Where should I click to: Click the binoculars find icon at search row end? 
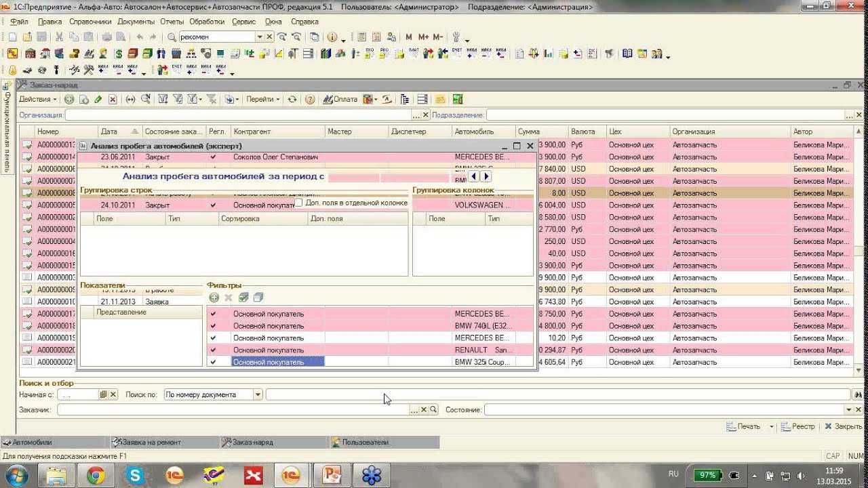pos(859,394)
